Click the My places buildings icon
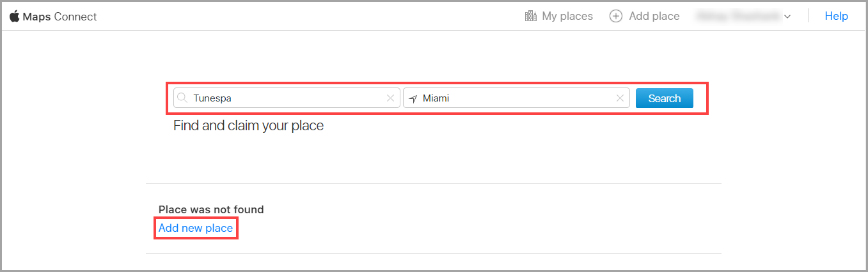Screen dimensions: 868x272 click(x=530, y=16)
